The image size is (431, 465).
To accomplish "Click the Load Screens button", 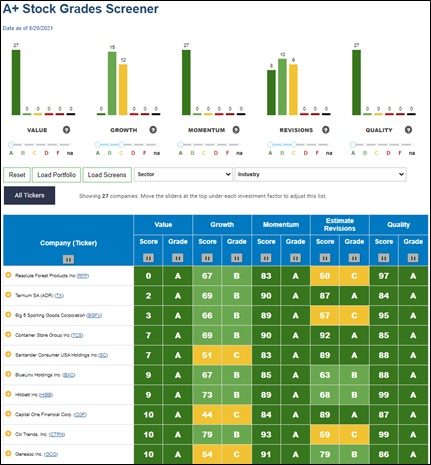I will (107, 175).
